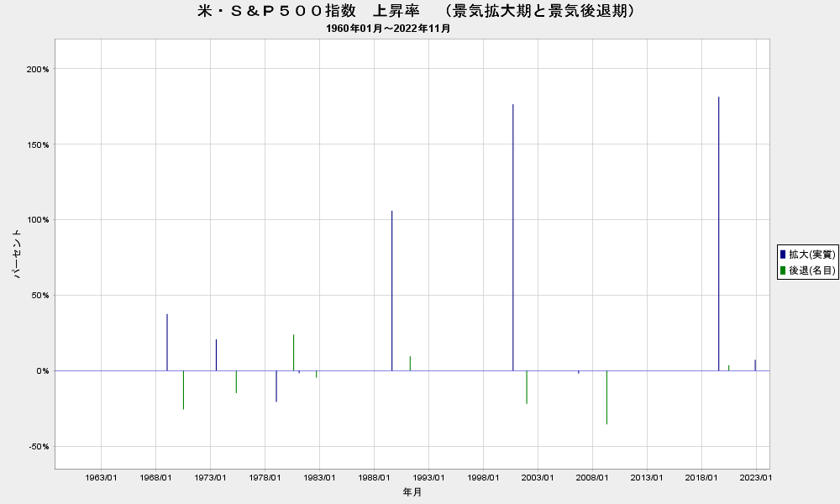Click the 2018/01 x-axis label
Viewport: 840px width, 504px height.
click(x=701, y=477)
